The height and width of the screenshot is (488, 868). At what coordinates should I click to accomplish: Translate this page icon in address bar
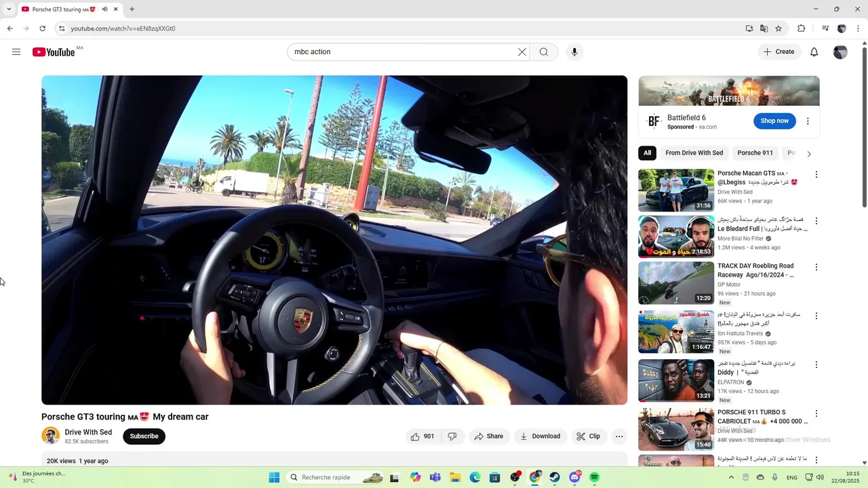[764, 28]
